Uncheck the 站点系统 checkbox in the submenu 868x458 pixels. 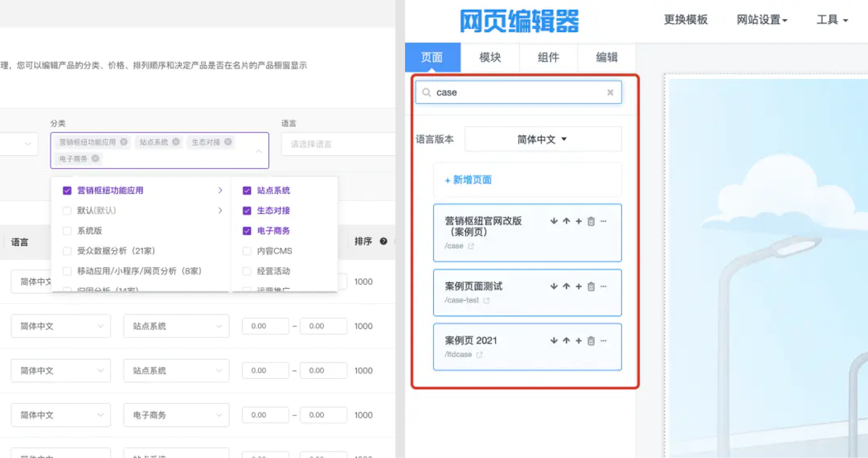[x=247, y=190]
